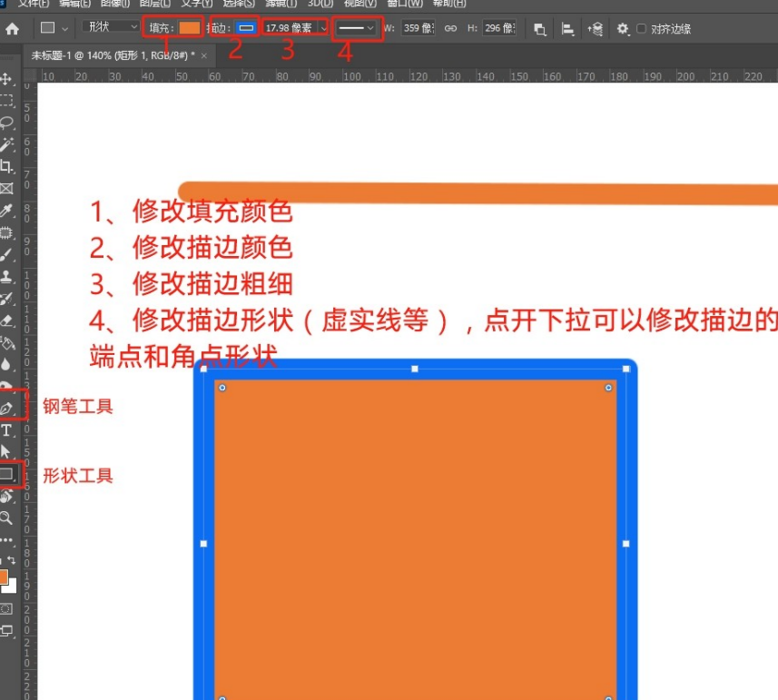The height and width of the screenshot is (700, 778).
Task: Change the screen mode icon
Action: tap(6, 631)
